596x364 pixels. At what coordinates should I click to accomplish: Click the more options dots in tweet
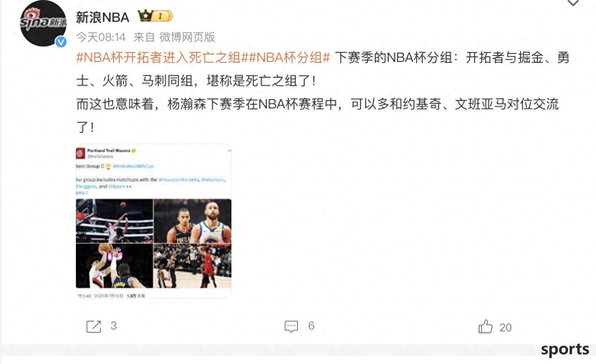[229, 150]
